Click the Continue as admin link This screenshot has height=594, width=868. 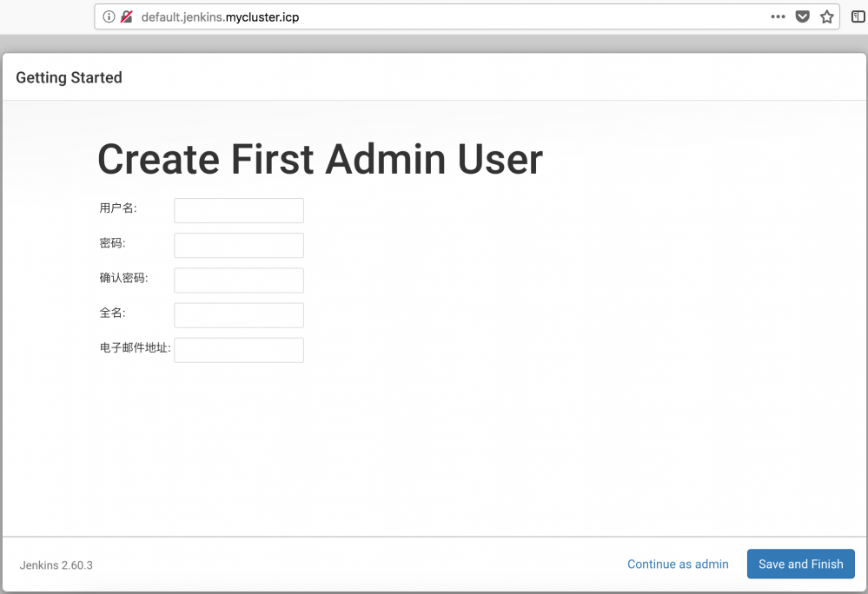coord(677,564)
